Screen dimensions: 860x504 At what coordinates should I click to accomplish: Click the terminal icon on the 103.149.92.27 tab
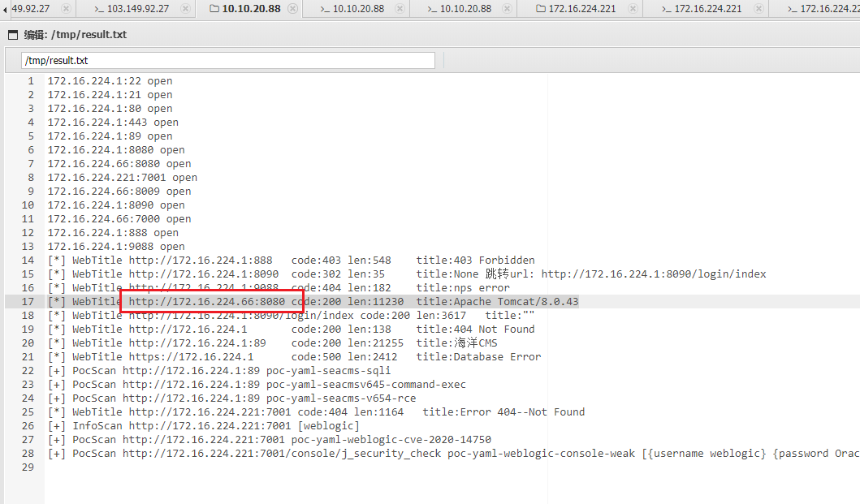[98, 9]
